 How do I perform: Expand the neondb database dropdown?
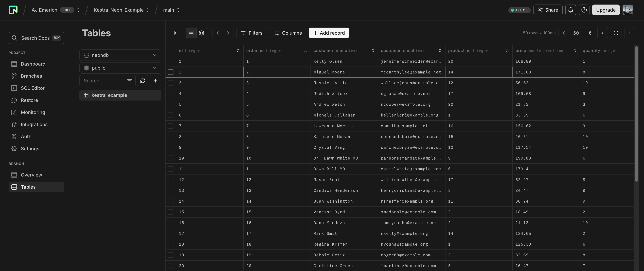[120, 55]
